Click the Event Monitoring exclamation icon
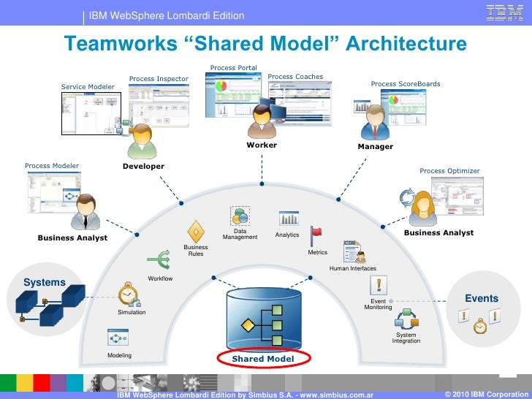532x399 pixels. 379,285
